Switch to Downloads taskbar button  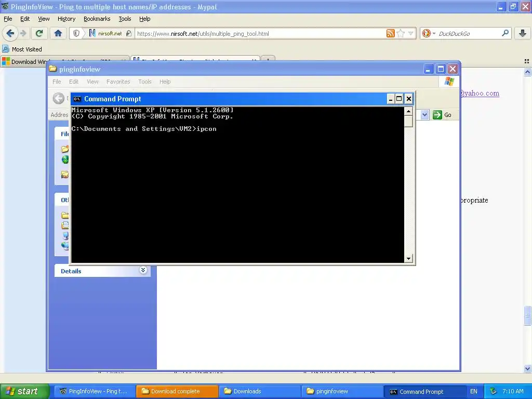pyautogui.click(x=260, y=391)
